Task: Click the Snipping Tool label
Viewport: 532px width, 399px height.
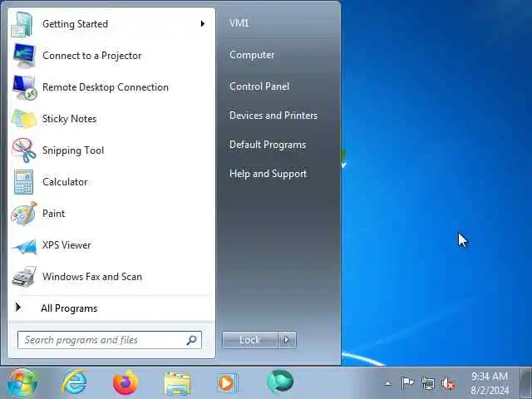Action: coord(73,150)
